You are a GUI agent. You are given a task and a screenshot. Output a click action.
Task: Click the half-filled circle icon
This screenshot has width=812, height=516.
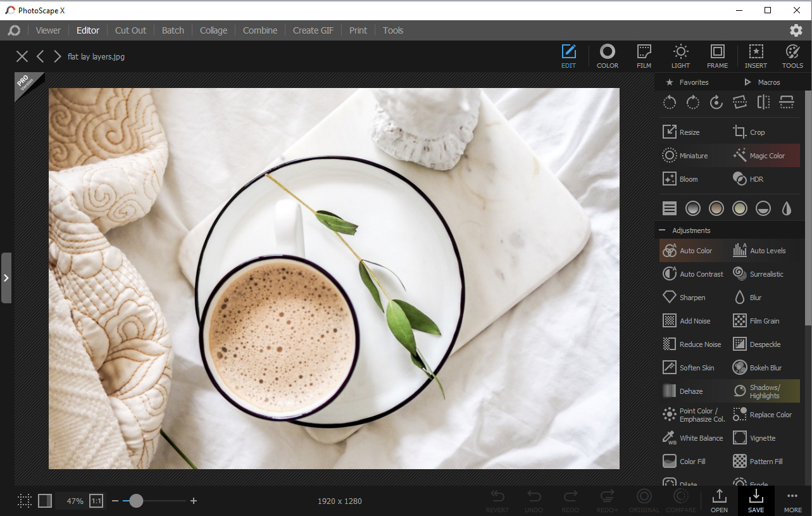tap(763, 208)
